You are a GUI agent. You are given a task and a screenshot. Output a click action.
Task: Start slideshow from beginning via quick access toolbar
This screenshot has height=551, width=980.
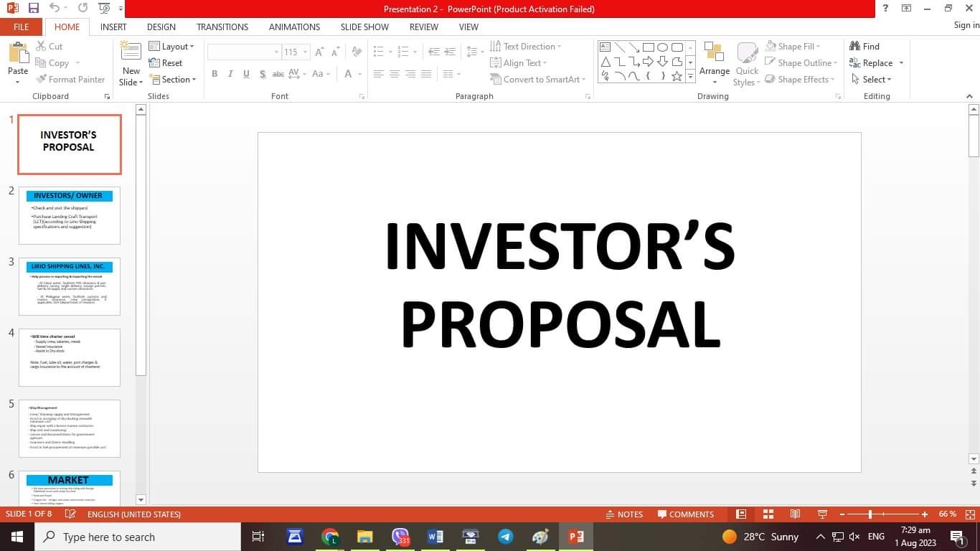point(105,9)
